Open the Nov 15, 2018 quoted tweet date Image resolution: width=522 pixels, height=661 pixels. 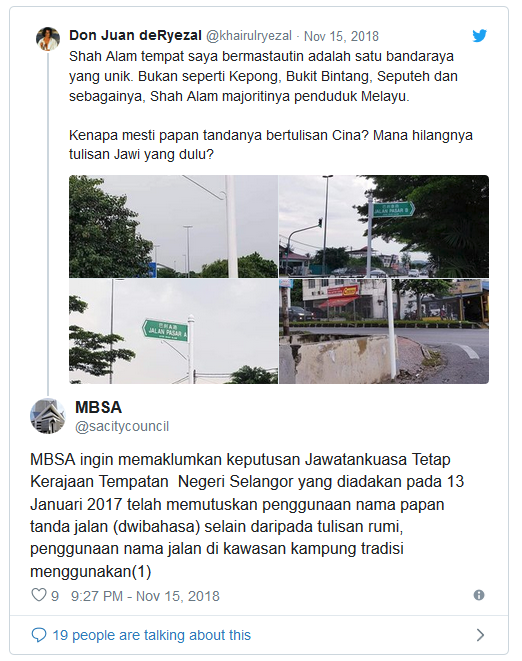(342, 36)
